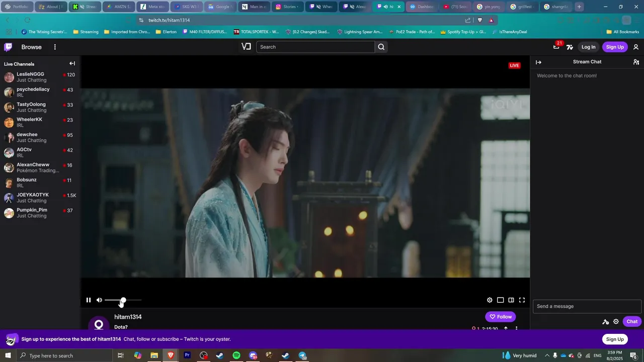Toggle theatre mode in video player
Image resolution: width=644 pixels, height=362 pixels.
(500, 300)
